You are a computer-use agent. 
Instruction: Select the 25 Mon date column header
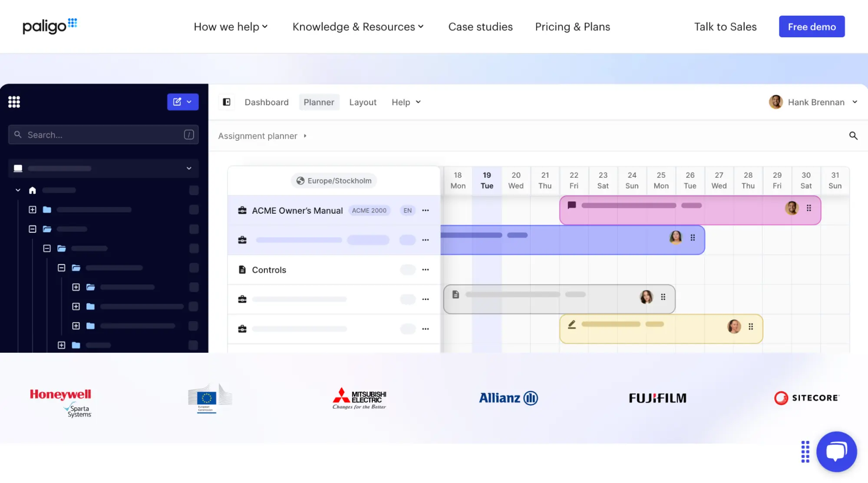point(661,180)
